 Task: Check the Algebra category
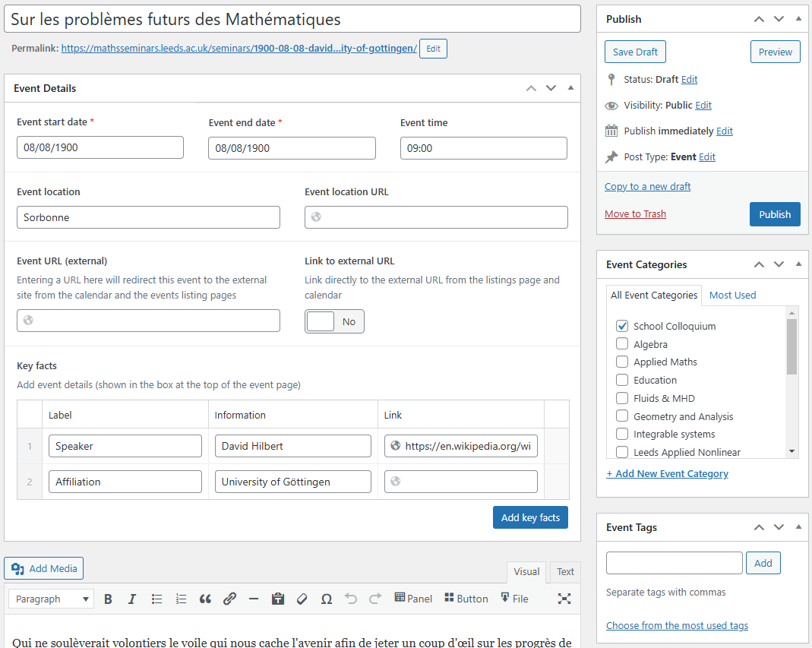(622, 344)
